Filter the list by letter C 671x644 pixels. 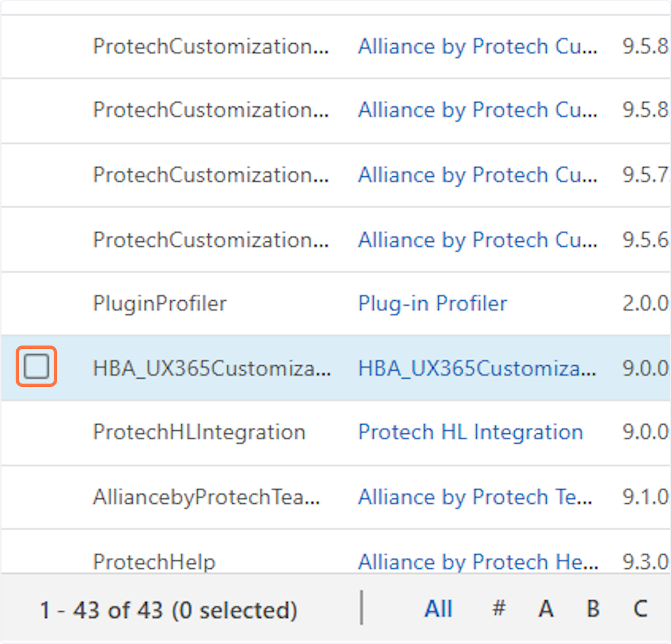coord(640,609)
